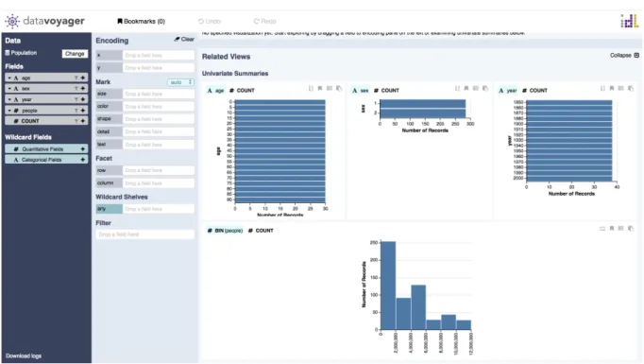The width and height of the screenshot is (644, 364).
Task: Select the Categorical Fields wildcard label
Action: click(x=42, y=160)
